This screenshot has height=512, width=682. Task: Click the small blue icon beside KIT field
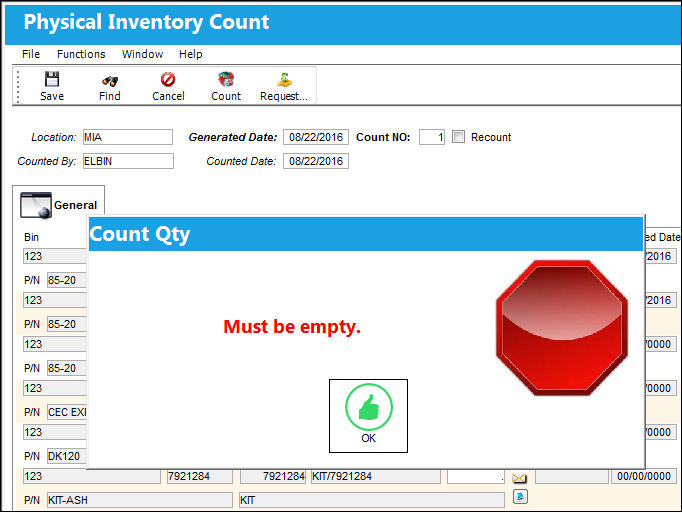[520, 496]
